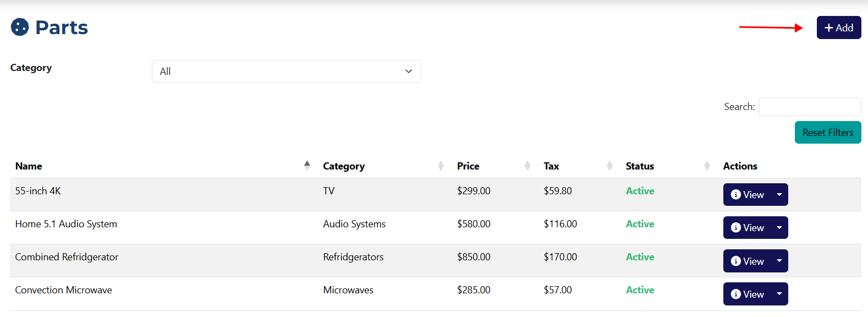This screenshot has width=868, height=317.
Task: Sort by Category column sort arrows
Action: (441, 166)
